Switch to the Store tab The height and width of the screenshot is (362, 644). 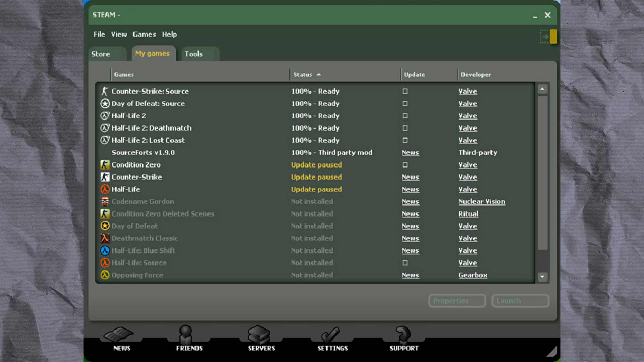[x=101, y=54]
